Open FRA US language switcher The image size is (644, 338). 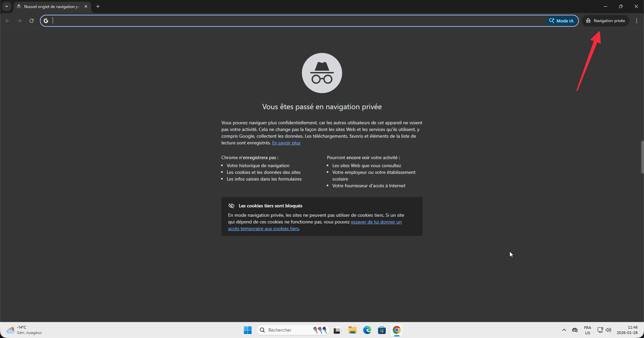pos(588,330)
